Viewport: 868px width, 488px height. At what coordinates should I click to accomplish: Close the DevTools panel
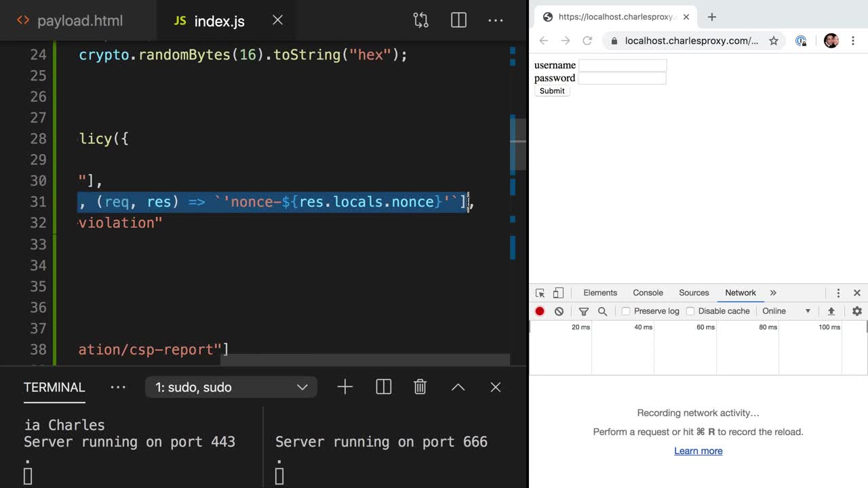coord(857,293)
